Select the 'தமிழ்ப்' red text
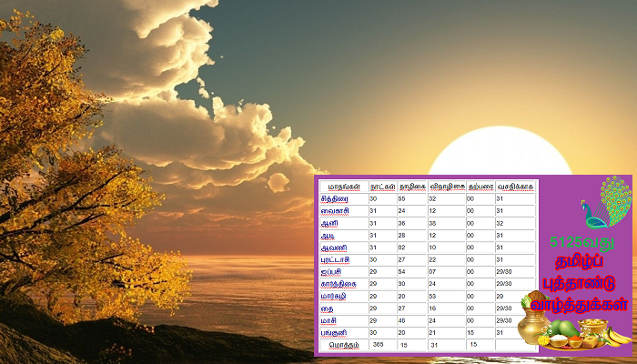 579,262
